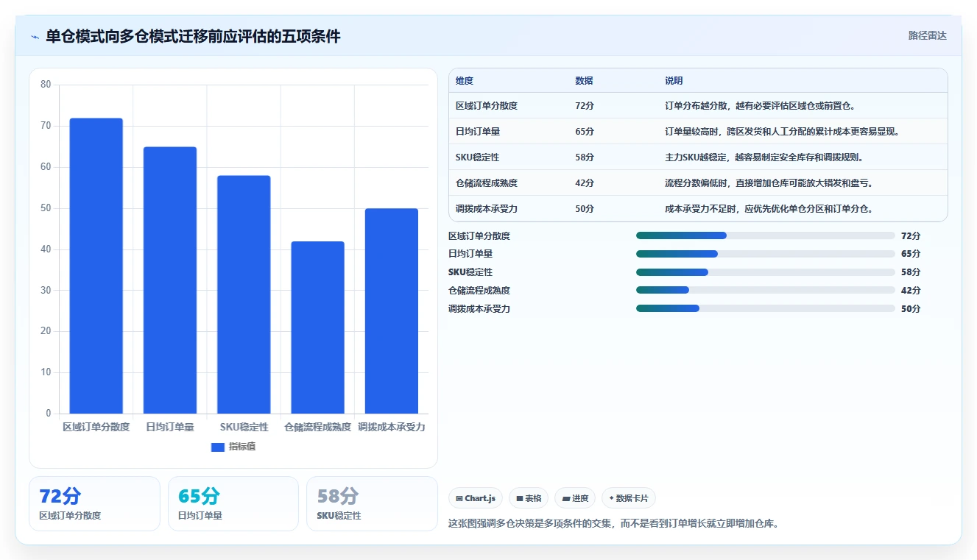The height and width of the screenshot is (560, 977).
Task: Click the 表格 chip
Action: point(529,498)
